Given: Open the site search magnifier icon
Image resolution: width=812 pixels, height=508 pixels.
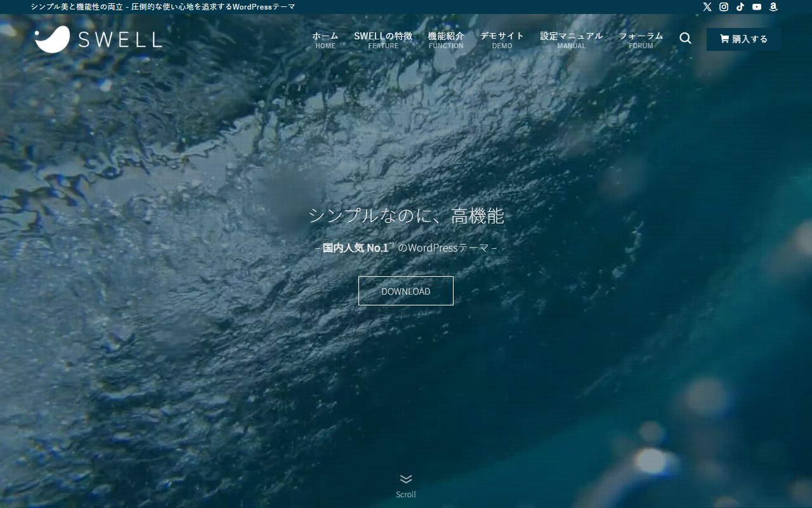Looking at the screenshot, I should coord(685,38).
